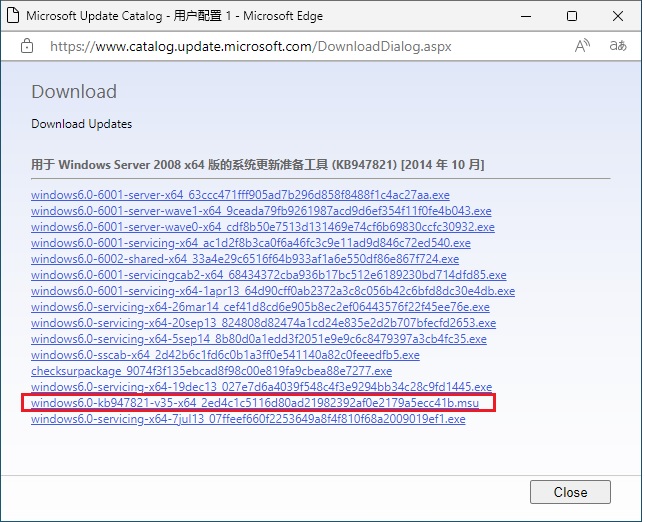This screenshot has width=645, height=522.
Task: Download windows6.0-6001-server-wave0-x64 exe link
Action: [x=263, y=227]
